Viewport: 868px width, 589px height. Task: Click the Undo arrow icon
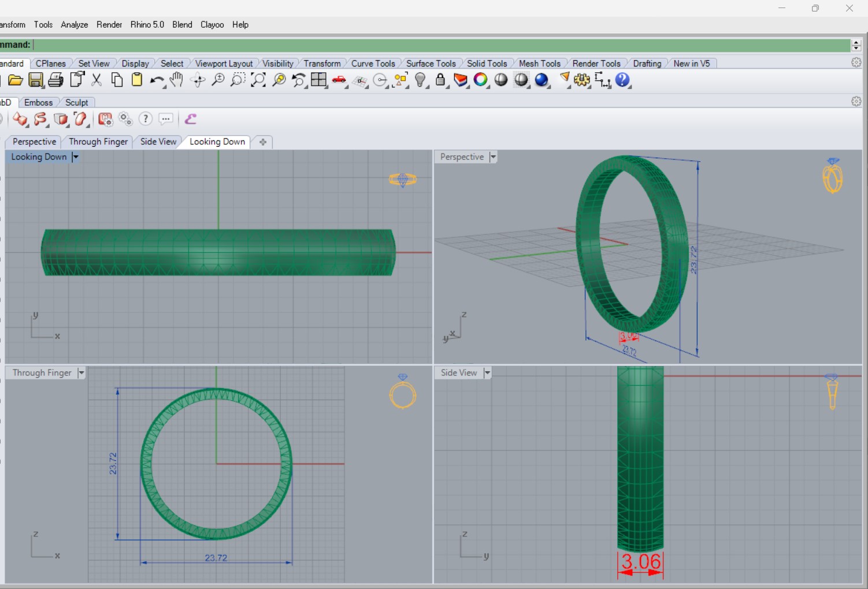pos(157,81)
